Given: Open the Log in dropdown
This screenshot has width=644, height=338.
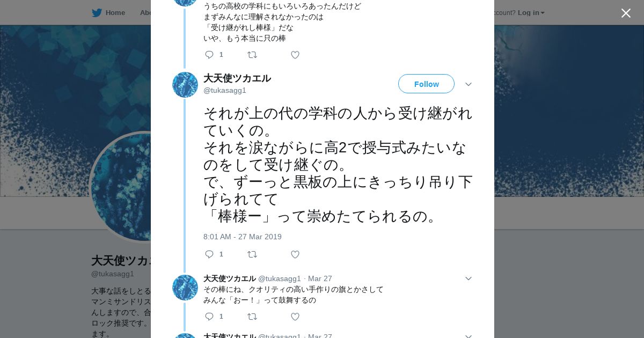Looking at the screenshot, I should [x=531, y=12].
